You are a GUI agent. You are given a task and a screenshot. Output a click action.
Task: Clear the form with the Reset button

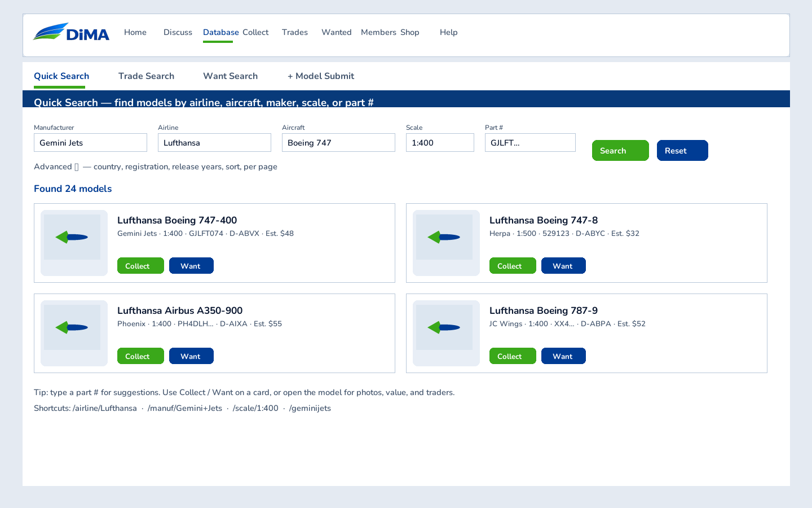pos(682,151)
